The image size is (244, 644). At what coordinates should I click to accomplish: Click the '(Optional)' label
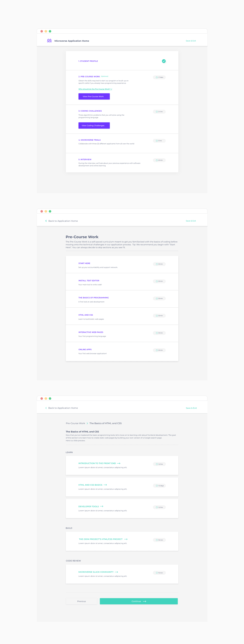click(x=105, y=76)
